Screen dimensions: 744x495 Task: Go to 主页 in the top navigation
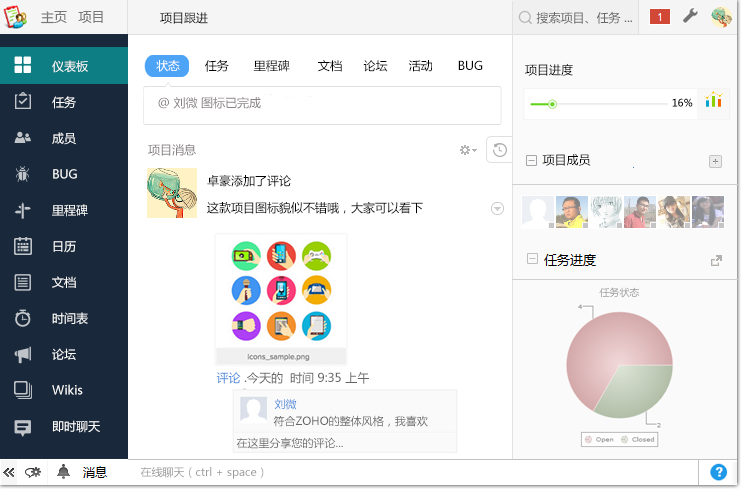[x=54, y=17]
